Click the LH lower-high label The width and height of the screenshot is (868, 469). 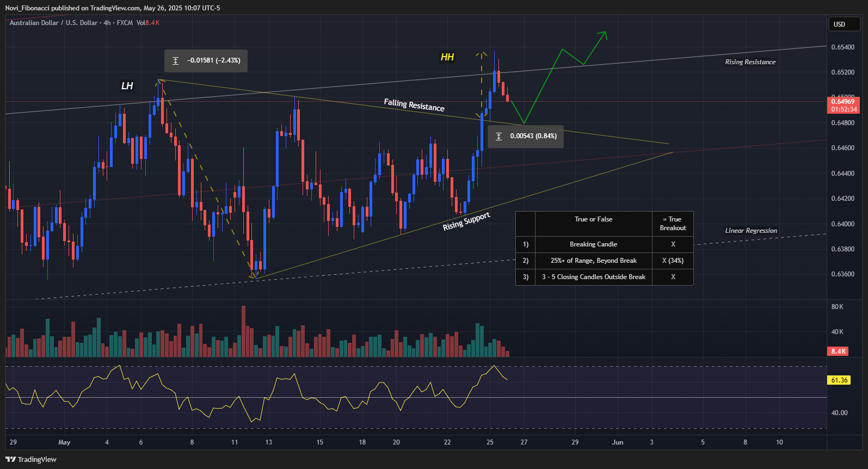(x=127, y=85)
